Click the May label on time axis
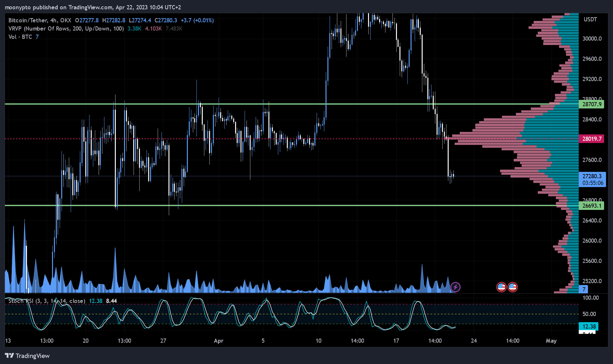This screenshot has width=613, height=364. click(551, 341)
